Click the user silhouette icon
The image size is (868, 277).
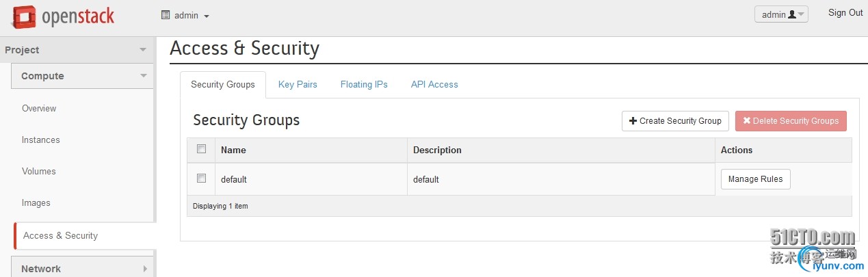point(792,14)
